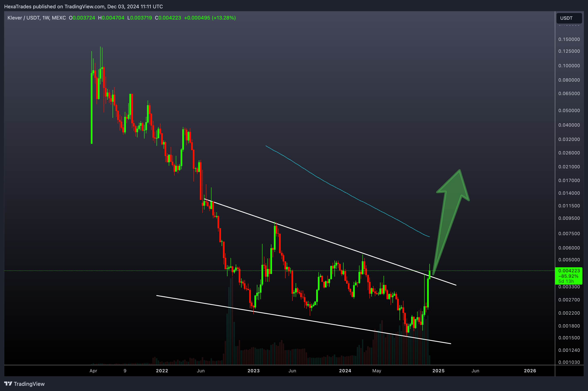This screenshot has height=391, width=588.
Task: Click the TradingView wordmark text
Action: [29, 384]
